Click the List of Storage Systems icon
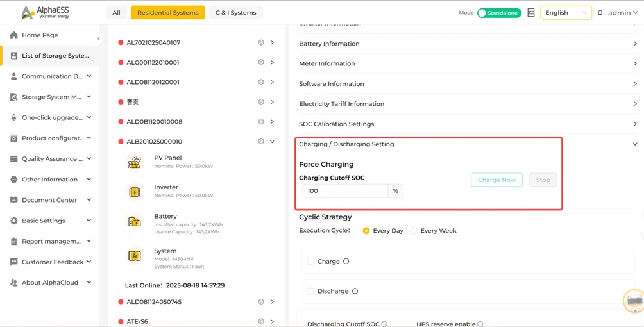 tap(14, 55)
